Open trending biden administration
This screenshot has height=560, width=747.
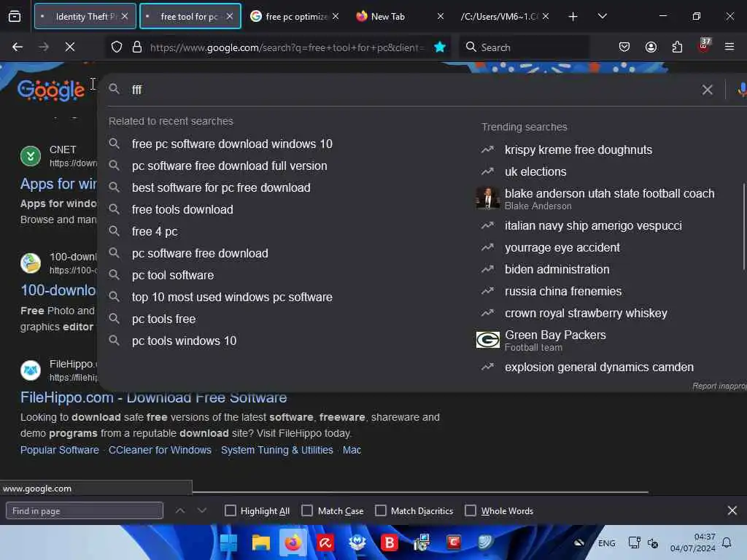[557, 270]
